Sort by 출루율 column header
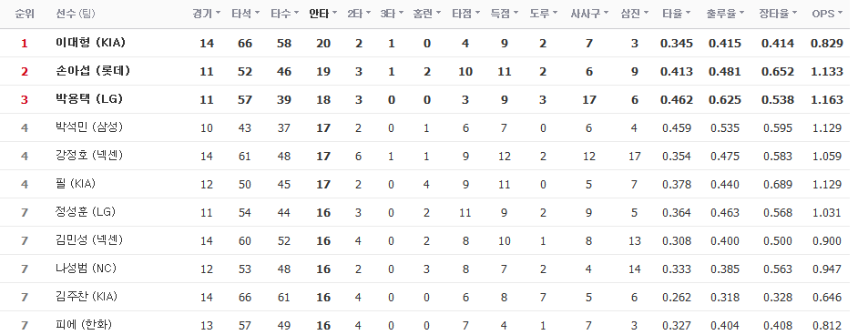Screen dimensions: 868x335 (725, 14)
